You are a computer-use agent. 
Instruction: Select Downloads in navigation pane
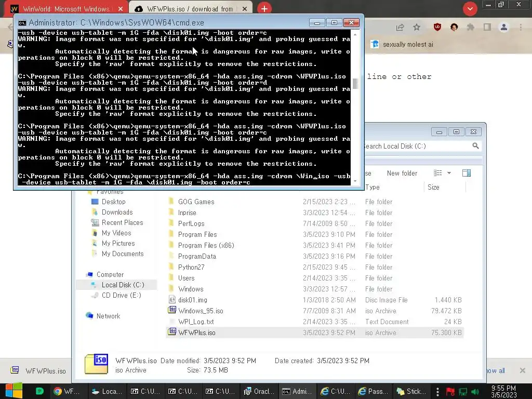(x=117, y=212)
